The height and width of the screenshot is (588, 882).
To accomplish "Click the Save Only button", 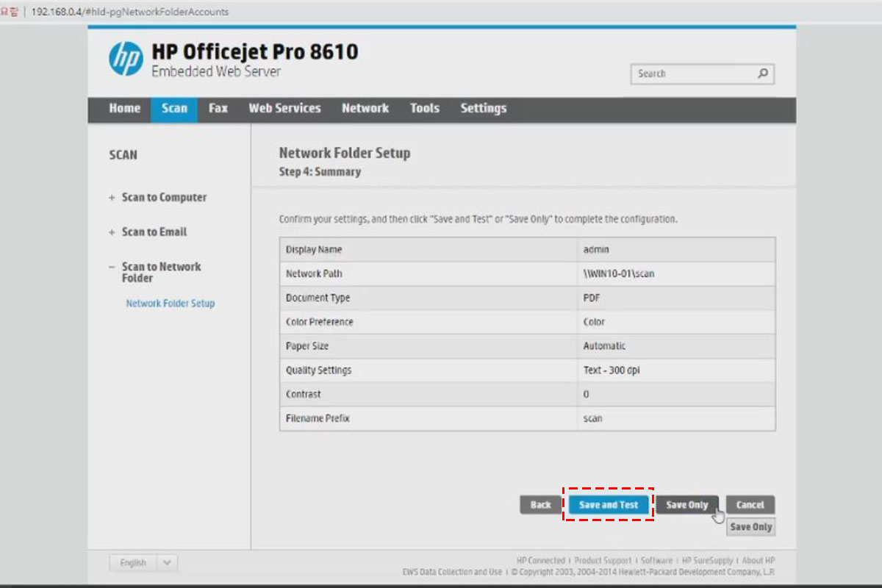I will (x=687, y=505).
